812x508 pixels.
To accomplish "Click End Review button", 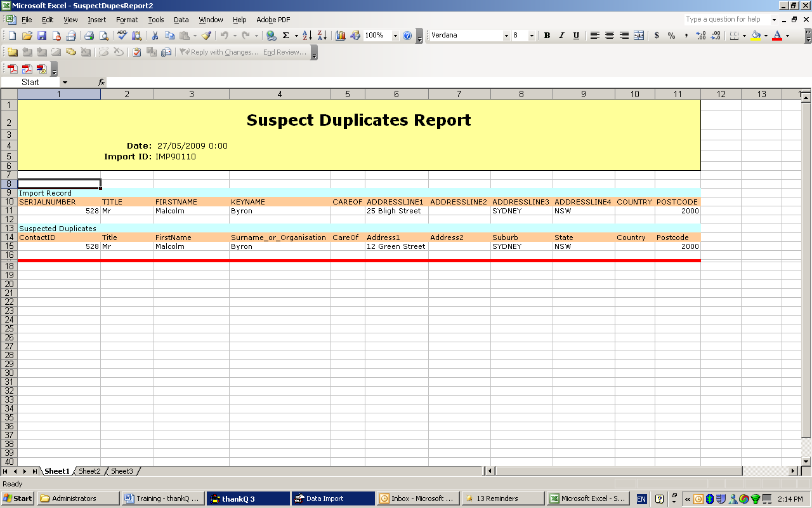I will tap(285, 52).
